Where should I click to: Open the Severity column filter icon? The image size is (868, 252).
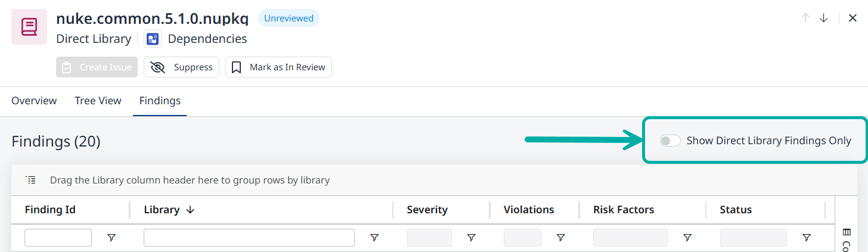tap(471, 238)
